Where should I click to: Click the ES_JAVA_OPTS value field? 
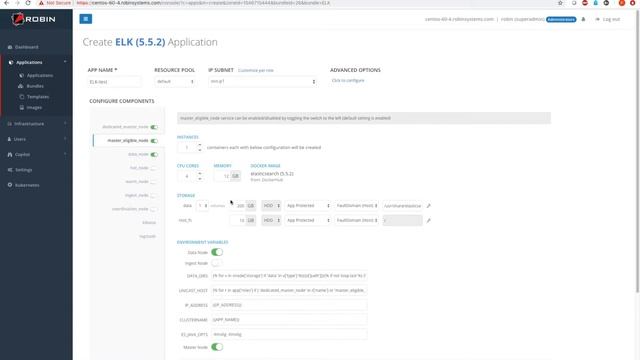pos(289,334)
